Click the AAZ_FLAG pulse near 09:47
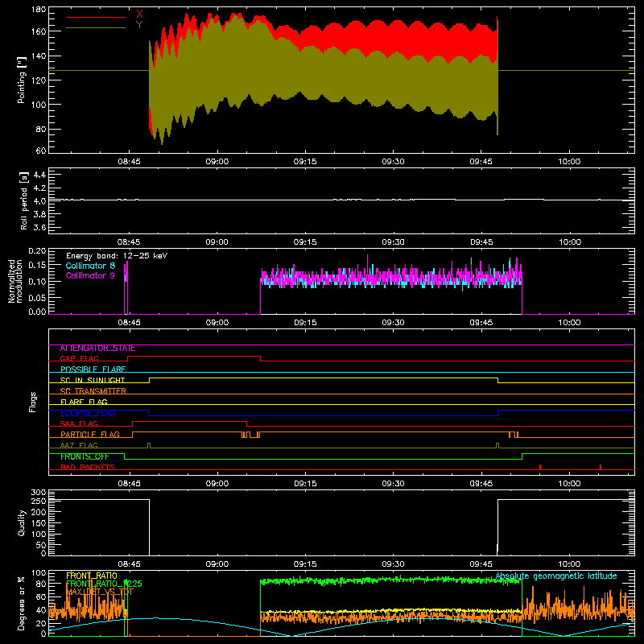Viewport: 644px width, 644px height. [x=497, y=446]
